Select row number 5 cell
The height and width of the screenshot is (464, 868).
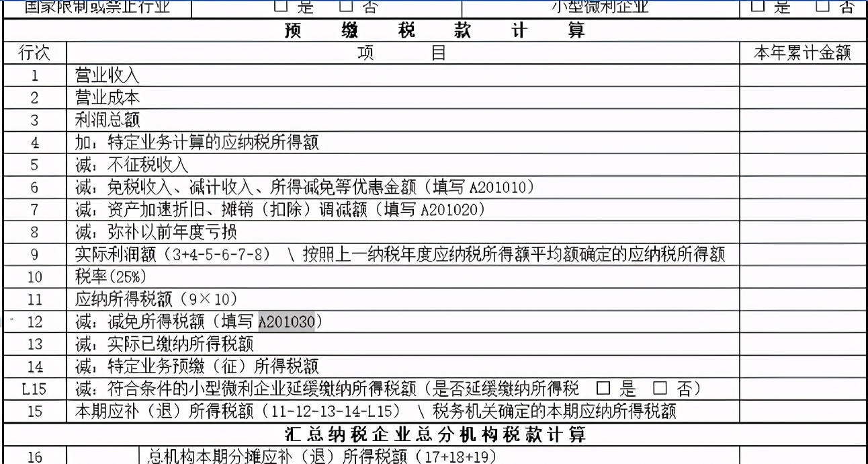pyautogui.click(x=34, y=165)
